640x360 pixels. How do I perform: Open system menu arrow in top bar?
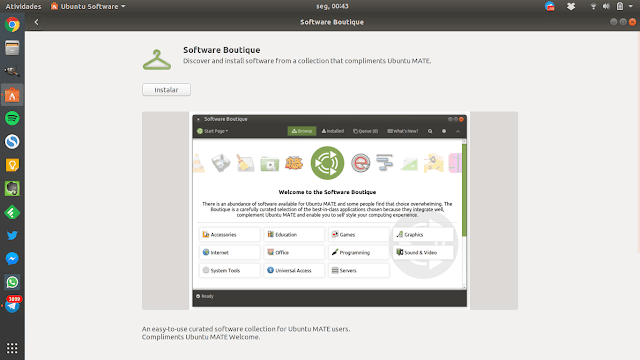(631, 6)
